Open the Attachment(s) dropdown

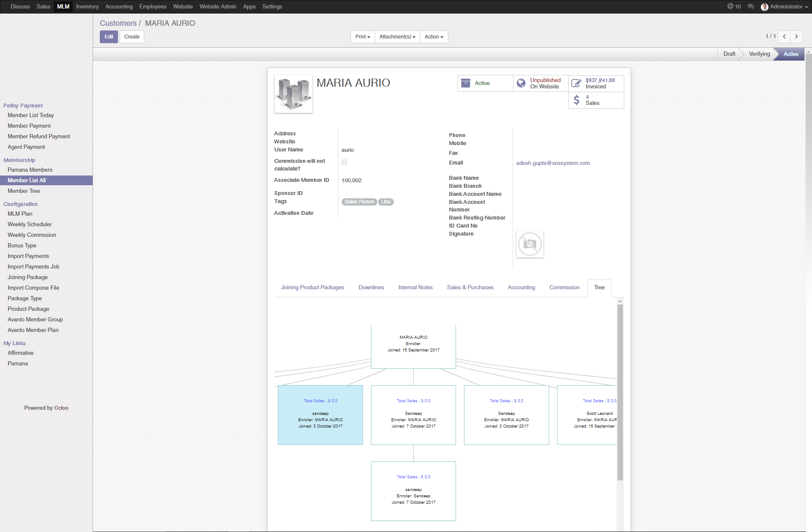(397, 37)
